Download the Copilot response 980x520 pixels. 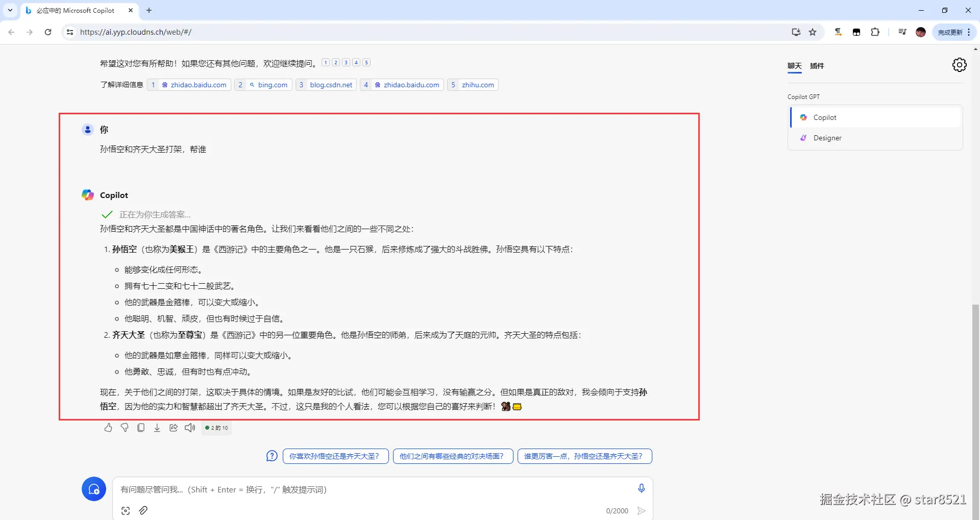(157, 428)
